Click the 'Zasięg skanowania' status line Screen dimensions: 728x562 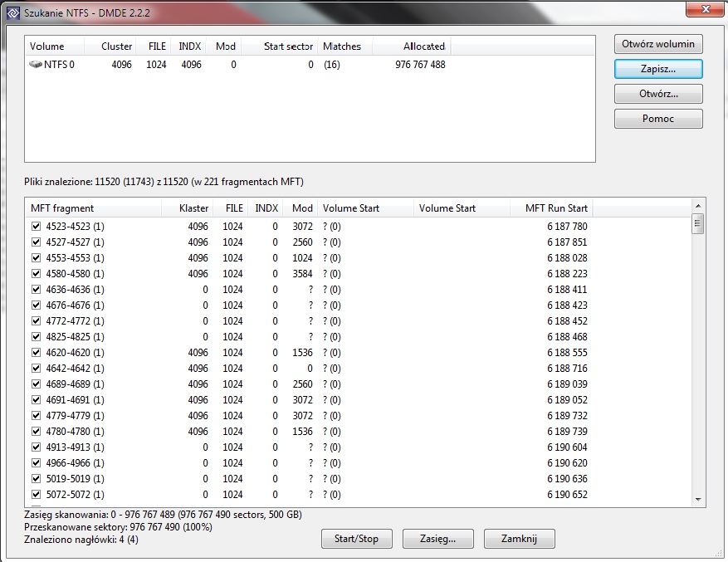click(163, 515)
